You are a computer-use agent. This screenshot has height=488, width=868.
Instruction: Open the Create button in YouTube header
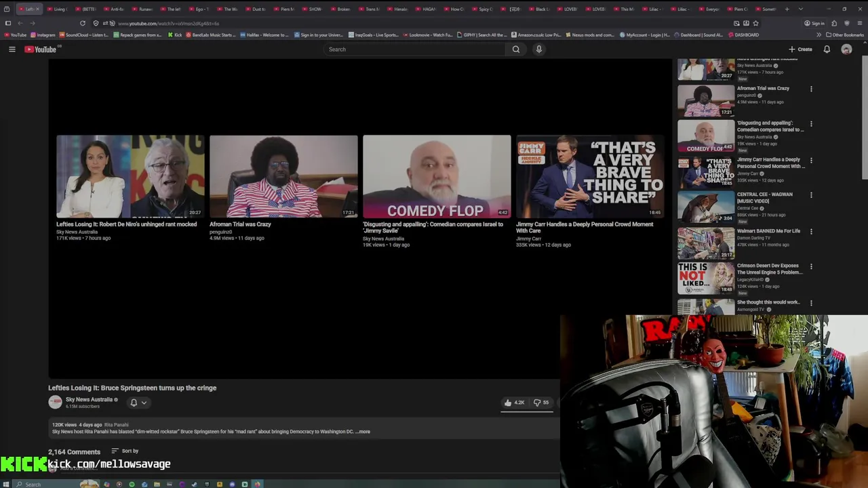coord(800,49)
